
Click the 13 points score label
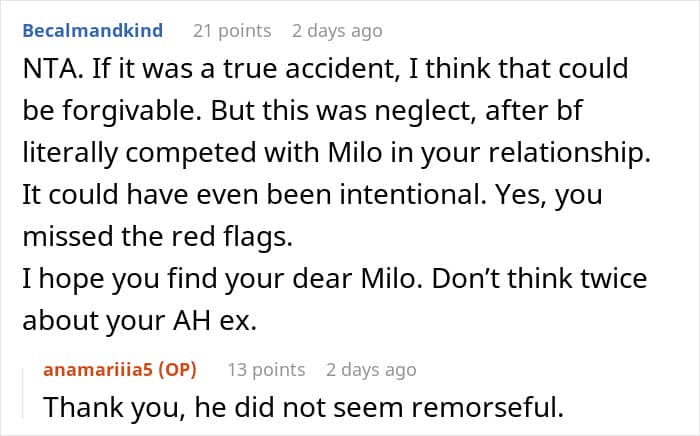(267, 370)
